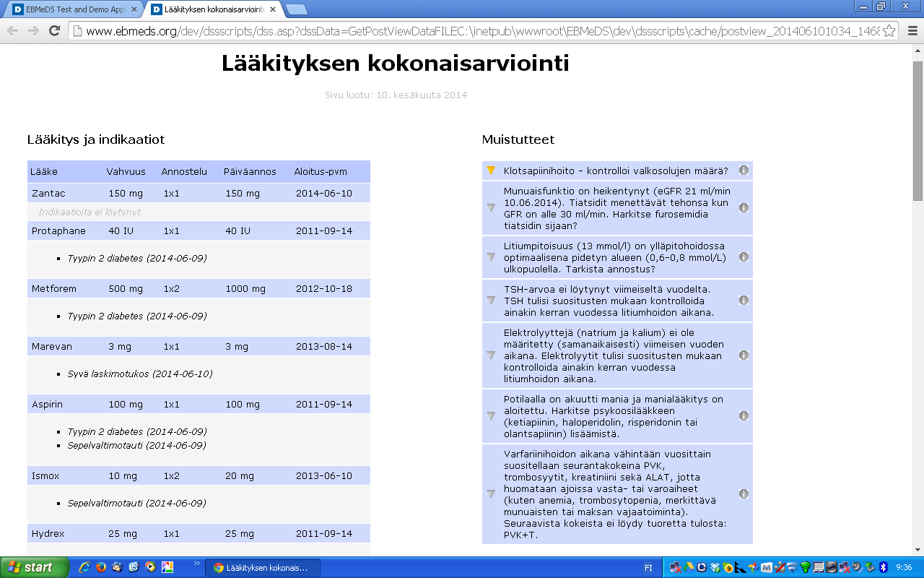Click the vertical page scrollbar thumb
This screenshot has width=924, height=578.
click(918, 130)
